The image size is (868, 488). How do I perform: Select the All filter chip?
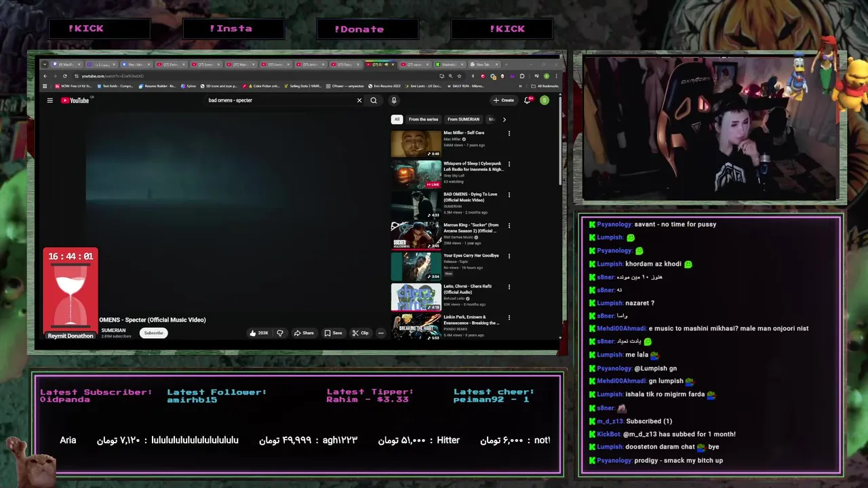397,119
